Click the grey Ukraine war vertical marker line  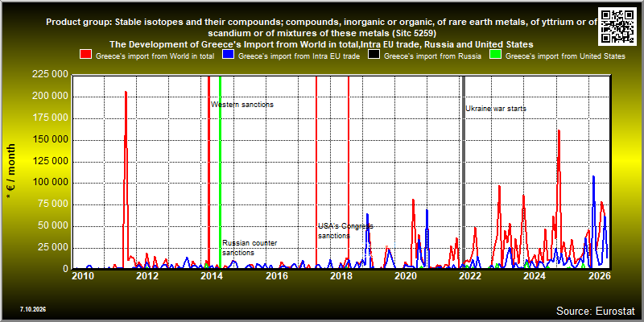pyautogui.click(x=464, y=172)
